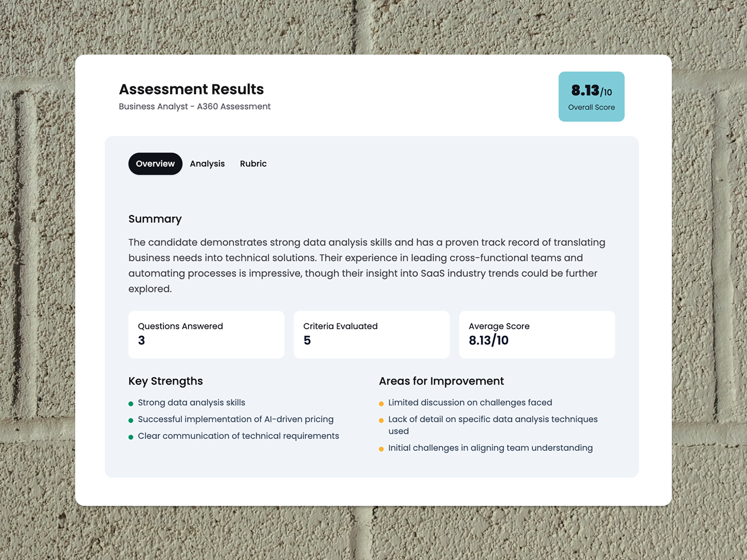Click the orange bullet beside data analysis techniques item
This screenshot has width=747, height=560.
click(382, 420)
